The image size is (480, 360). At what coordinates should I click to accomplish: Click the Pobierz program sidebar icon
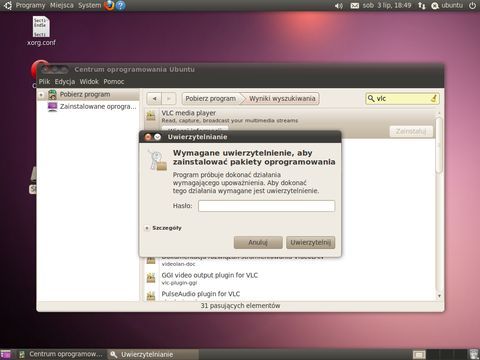click(x=52, y=95)
